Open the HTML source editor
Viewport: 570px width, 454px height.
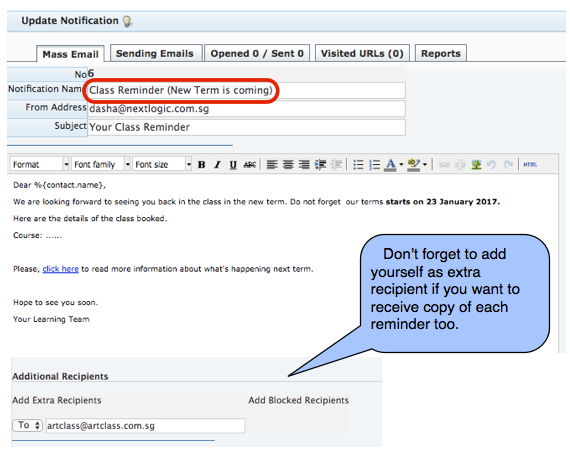tap(530, 165)
